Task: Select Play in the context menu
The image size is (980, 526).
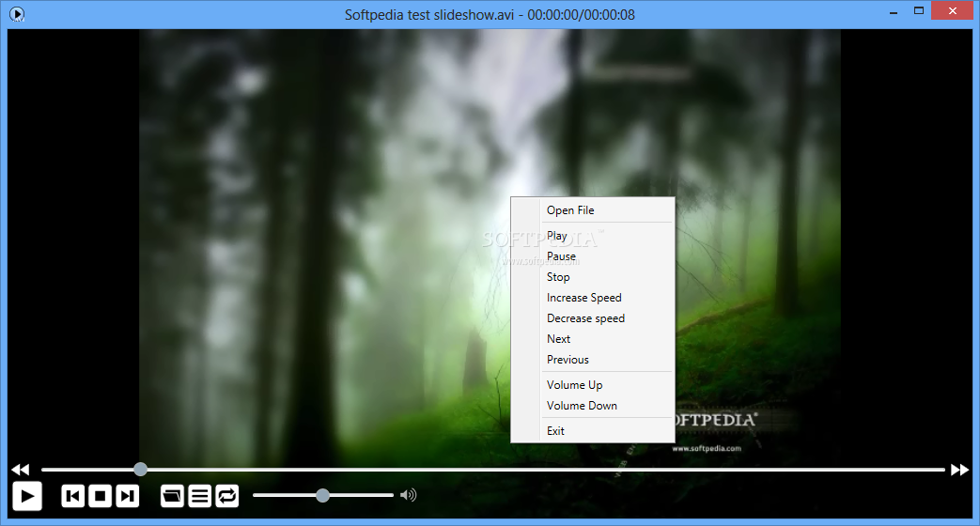Action: point(593,236)
